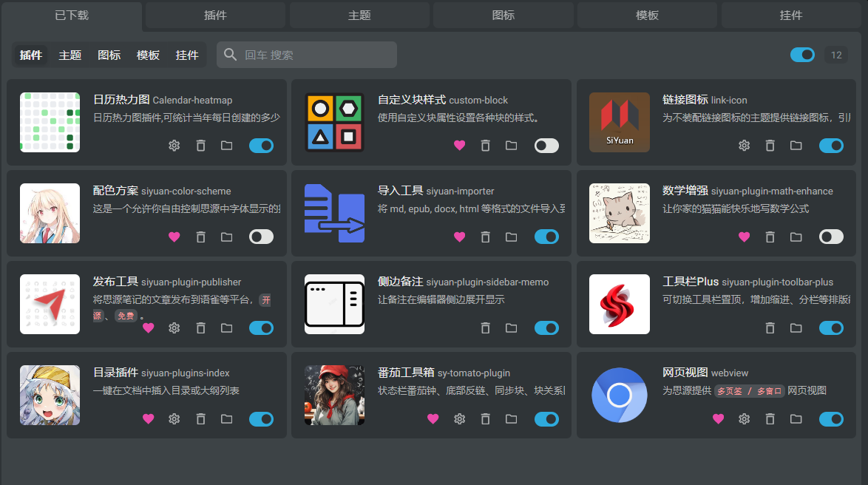This screenshot has height=485, width=868.
Task: Click the heart for webview plugin
Action: (718, 419)
